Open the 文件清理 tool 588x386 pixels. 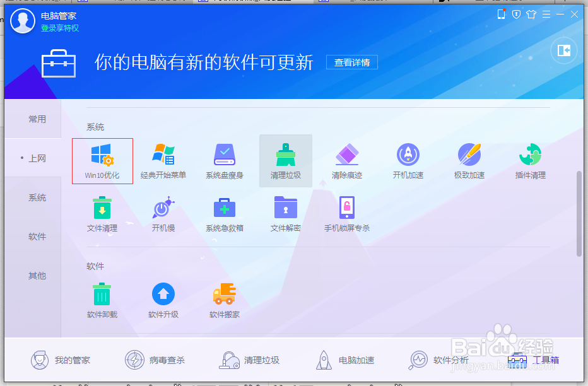point(102,214)
